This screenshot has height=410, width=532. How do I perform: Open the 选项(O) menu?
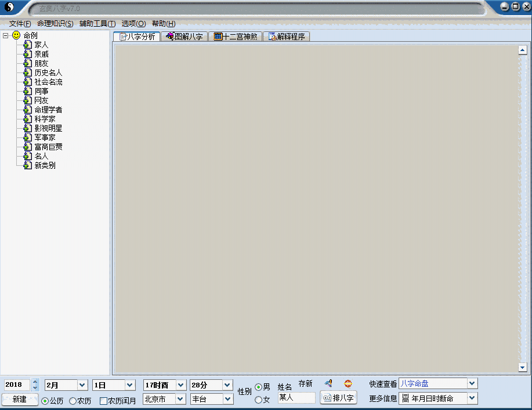point(133,23)
